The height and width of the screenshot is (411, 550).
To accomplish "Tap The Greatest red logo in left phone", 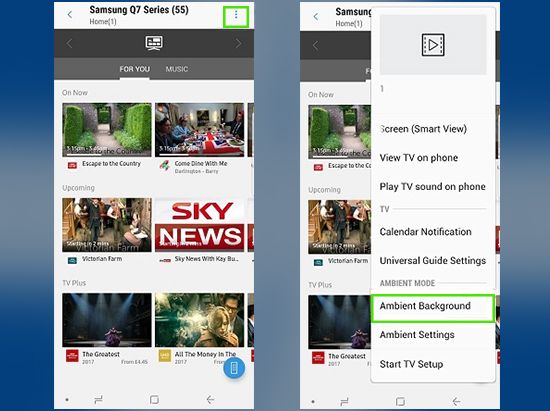I will pyautogui.click(x=72, y=356).
